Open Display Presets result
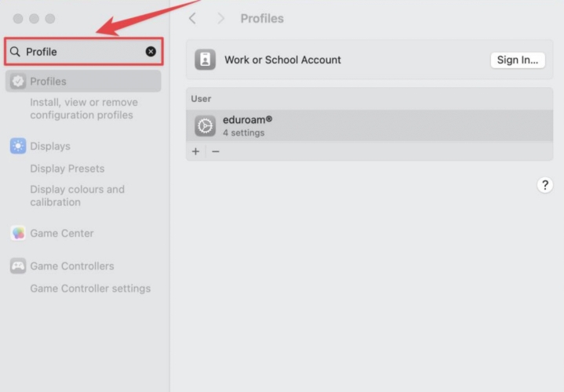 tap(67, 169)
